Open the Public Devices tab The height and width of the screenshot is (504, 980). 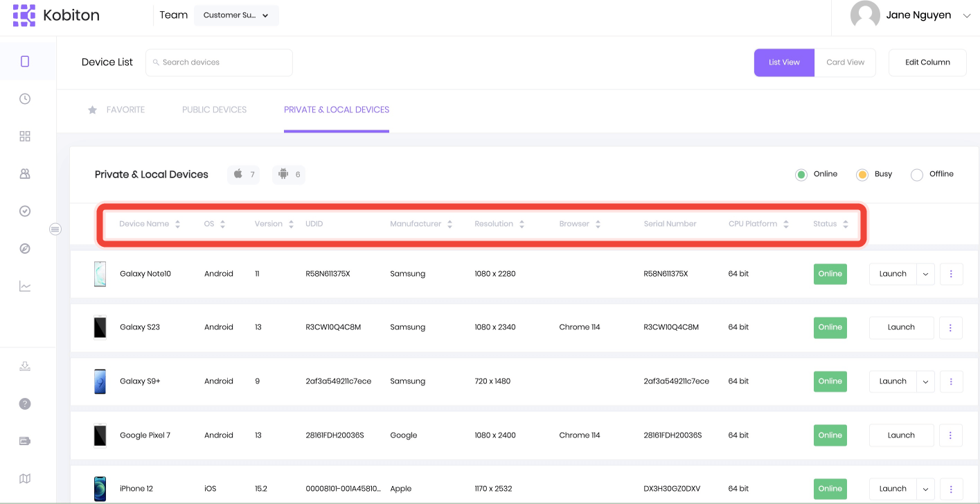pos(215,110)
